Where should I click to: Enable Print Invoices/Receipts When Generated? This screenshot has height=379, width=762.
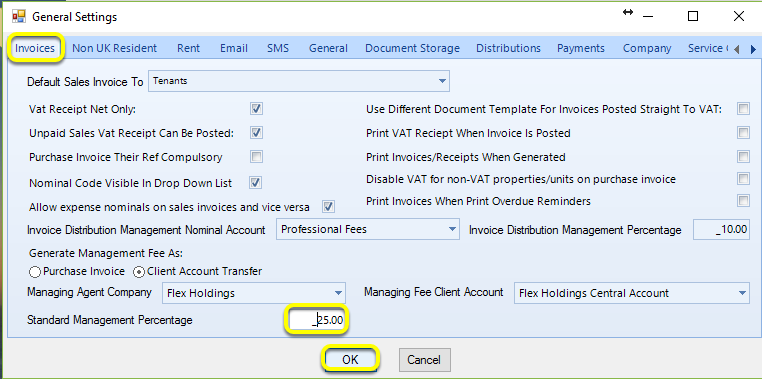(743, 156)
